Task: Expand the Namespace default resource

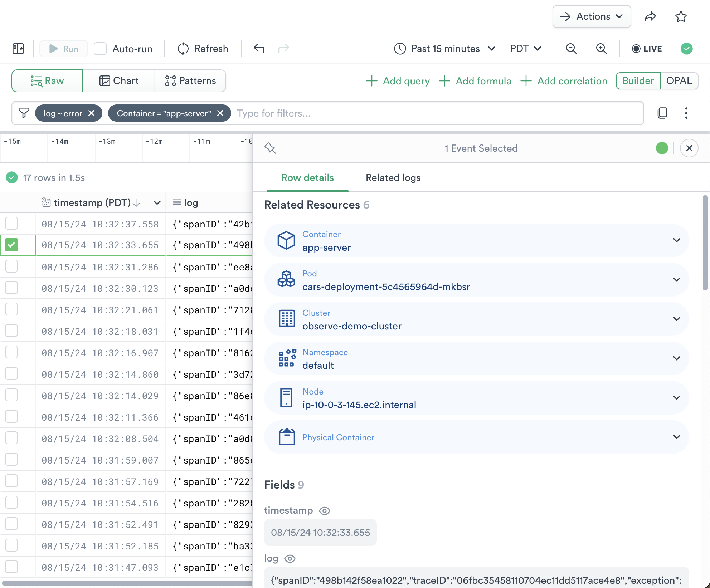Action: [676, 358]
